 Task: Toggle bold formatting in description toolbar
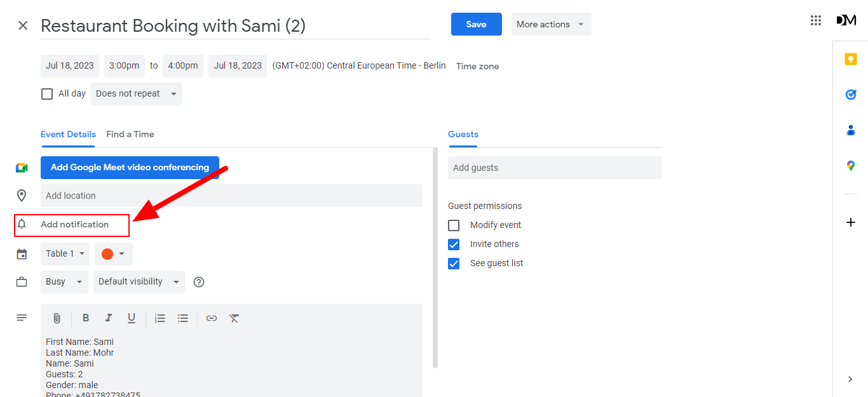pyautogui.click(x=86, y=318)
